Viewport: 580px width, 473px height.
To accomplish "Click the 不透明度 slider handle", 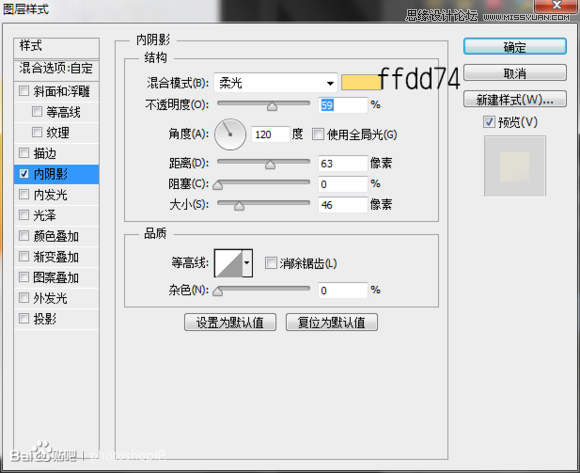I will [272, 107].
